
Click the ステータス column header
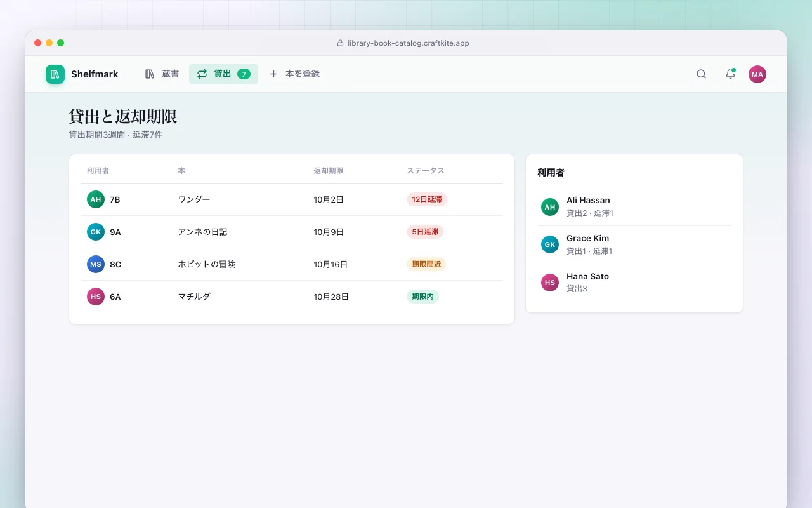[x=426, y=171]
